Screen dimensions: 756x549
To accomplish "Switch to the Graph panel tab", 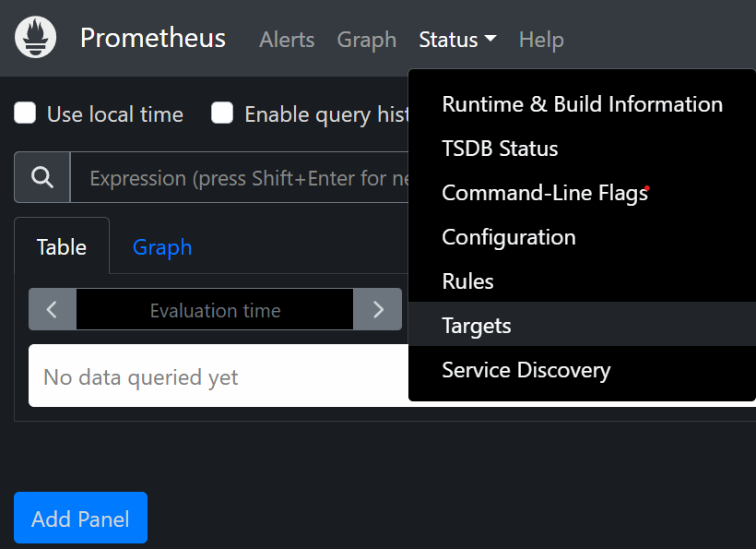I will [162, 246].
